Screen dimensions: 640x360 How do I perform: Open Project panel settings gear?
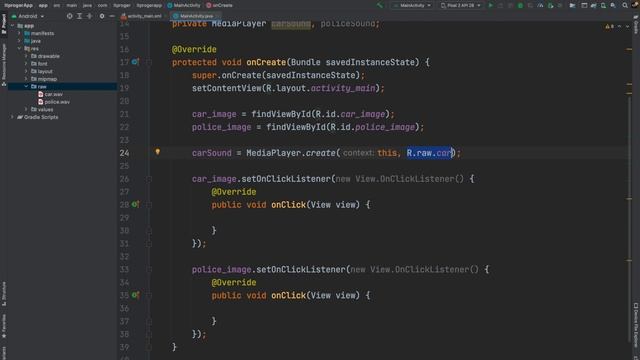point(102,16)
